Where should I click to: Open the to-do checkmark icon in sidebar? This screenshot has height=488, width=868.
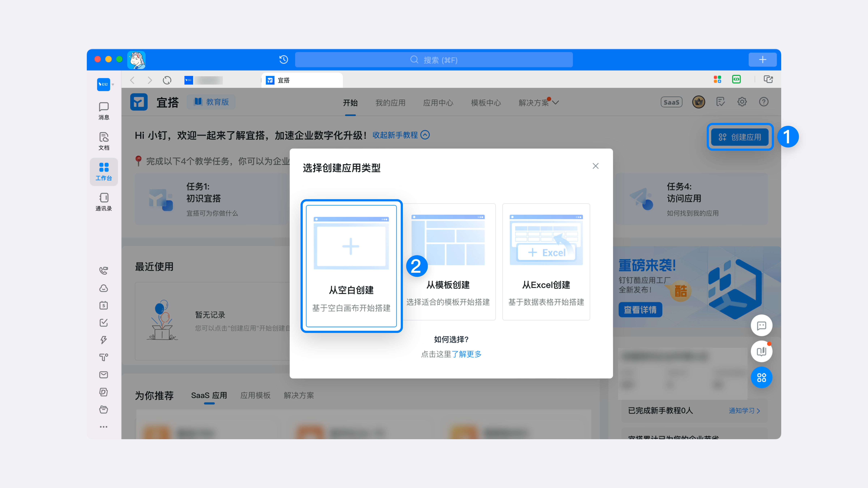[104, 323]
